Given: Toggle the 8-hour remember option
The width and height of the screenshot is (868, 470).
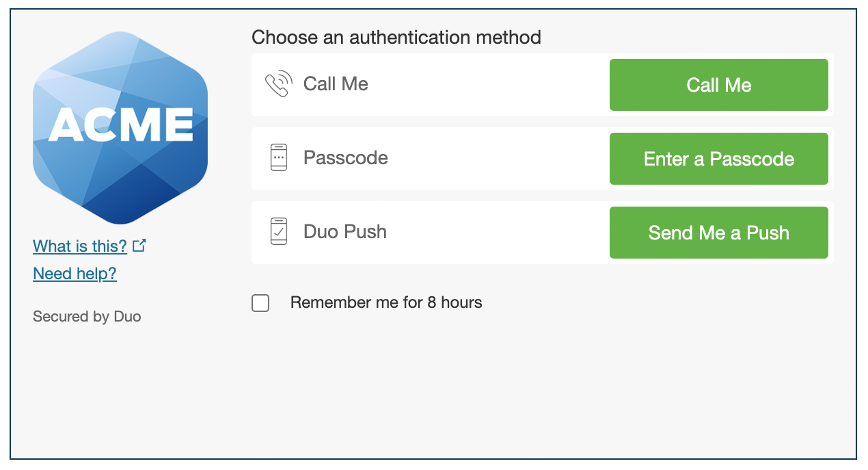Looking at the screenshot, I should 260,302.
